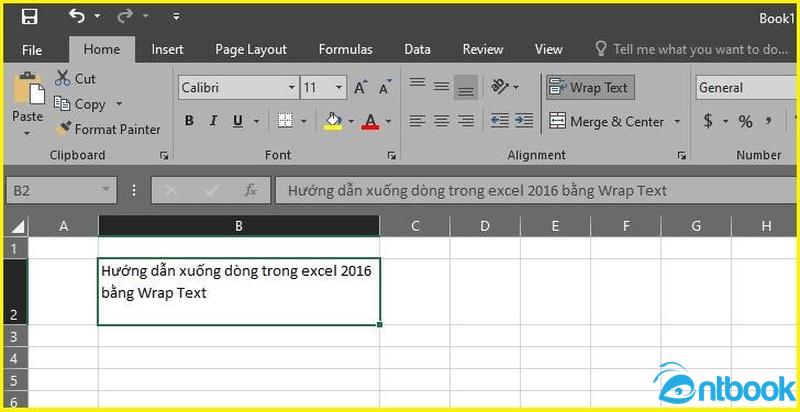Apply Comma Style
Viewport: 800px width, 412px height.
[x=768, y=121]
